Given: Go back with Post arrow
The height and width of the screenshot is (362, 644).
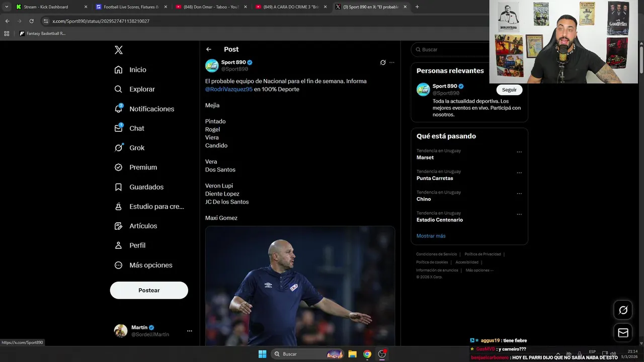Looking at the screenshot, I should (209, 49).
